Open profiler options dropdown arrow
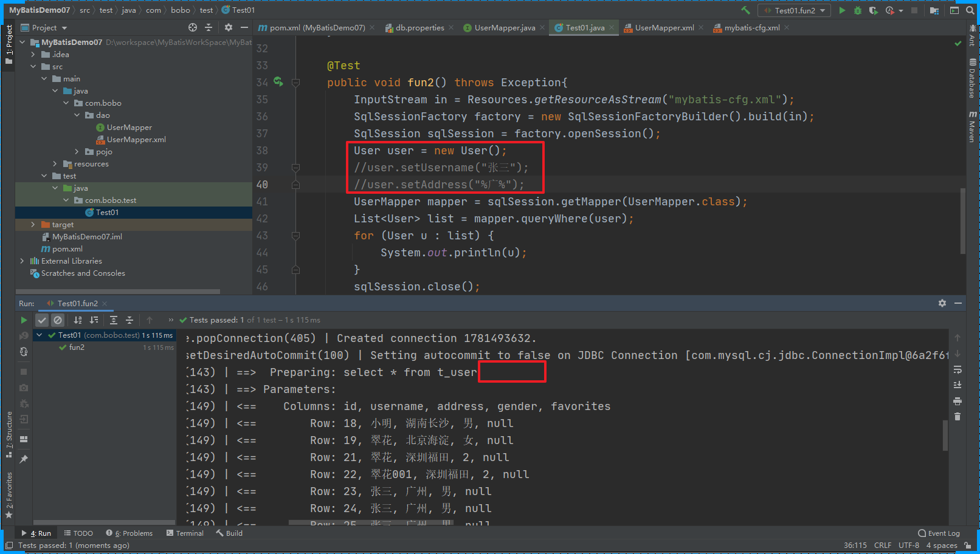Viewport: 980px width, 554px height. (901, 11)
